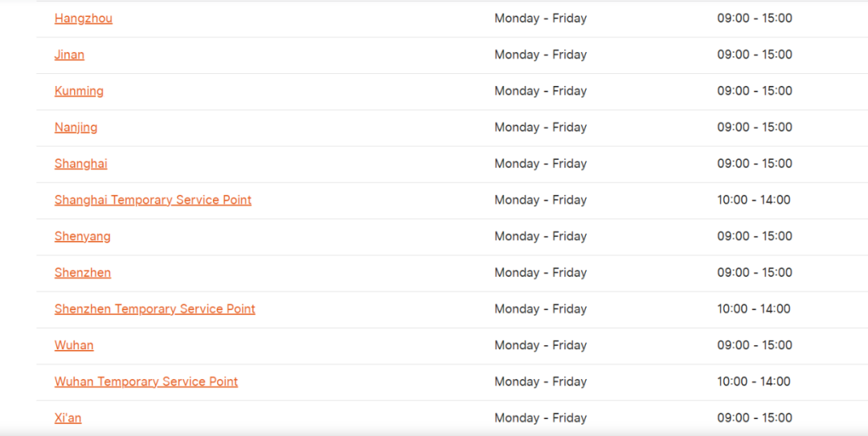Image resolution: width=868 pixels, height=436 pixels.
Task: Open the Hangzhou link
Action: pos(84,18)
